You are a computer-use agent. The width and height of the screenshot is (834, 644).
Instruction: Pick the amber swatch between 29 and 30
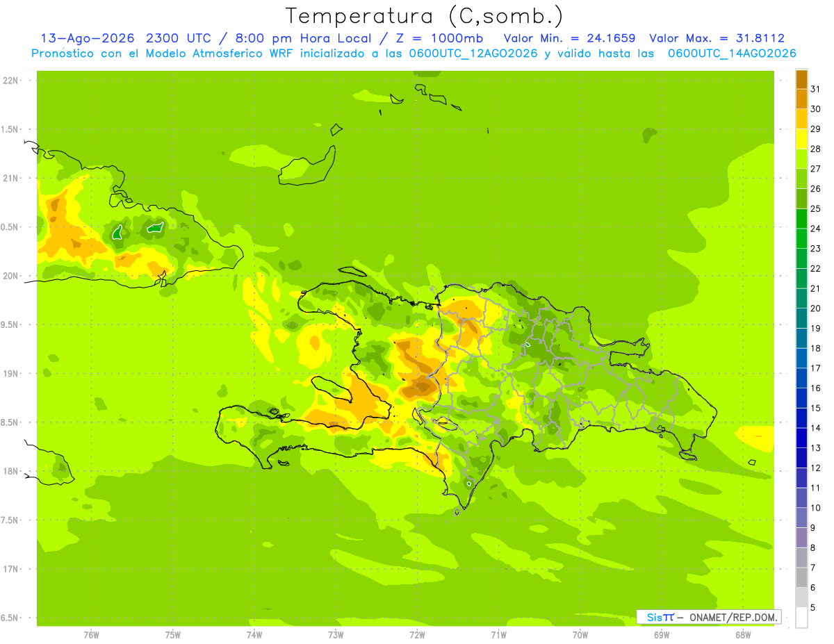click(x=801, y=119)
